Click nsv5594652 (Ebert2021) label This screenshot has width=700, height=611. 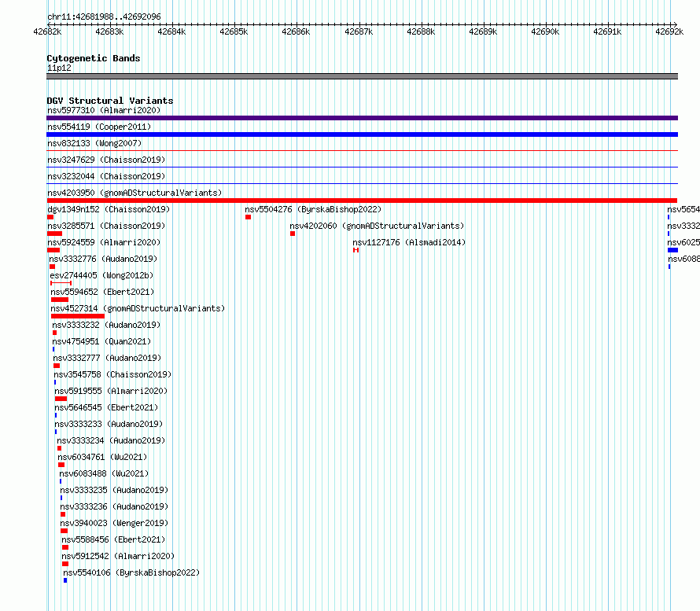click(102, 292)
